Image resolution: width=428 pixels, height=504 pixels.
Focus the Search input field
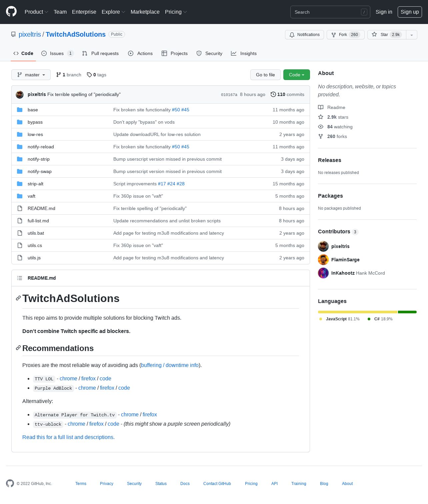pyautogui.click(x=330, y=12)
